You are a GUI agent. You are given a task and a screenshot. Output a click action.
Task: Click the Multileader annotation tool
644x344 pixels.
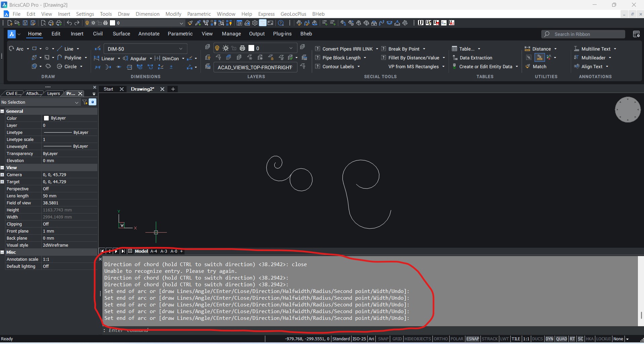tap(593, 58)
